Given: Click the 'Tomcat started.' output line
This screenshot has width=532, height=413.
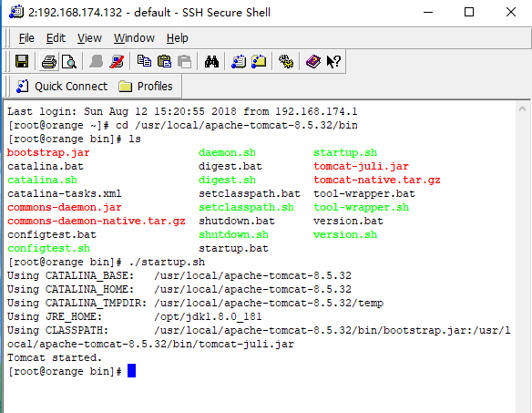Looking at the screenshot, I should point(55,357).
